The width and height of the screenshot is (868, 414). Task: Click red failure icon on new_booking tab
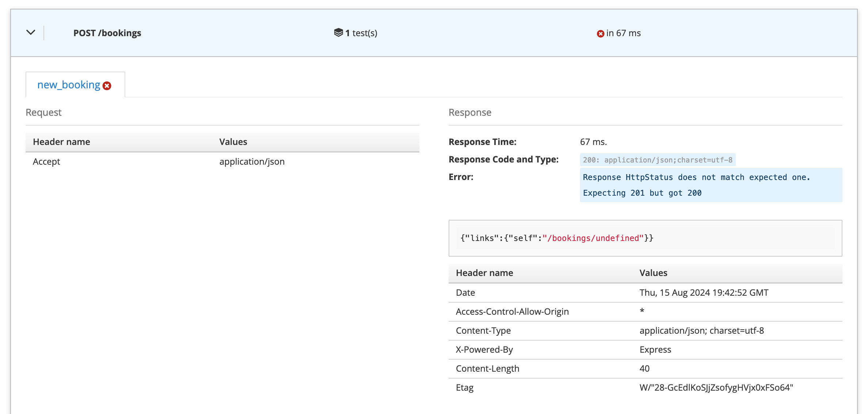(107, 86)
